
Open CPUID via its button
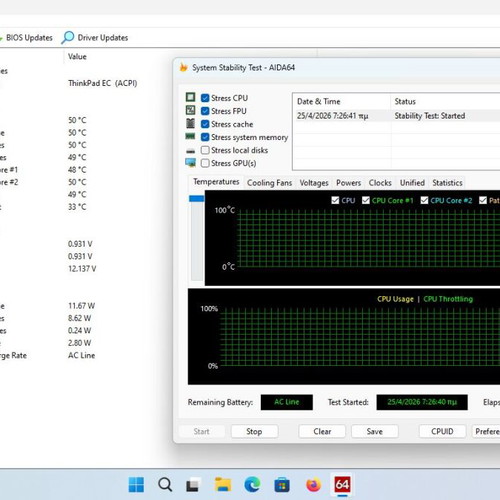(442, 431)
